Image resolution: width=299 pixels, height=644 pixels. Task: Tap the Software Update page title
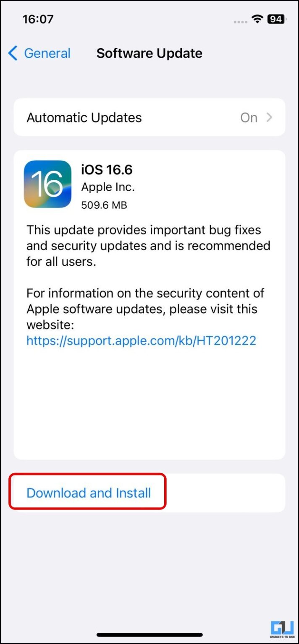[149, 53]
